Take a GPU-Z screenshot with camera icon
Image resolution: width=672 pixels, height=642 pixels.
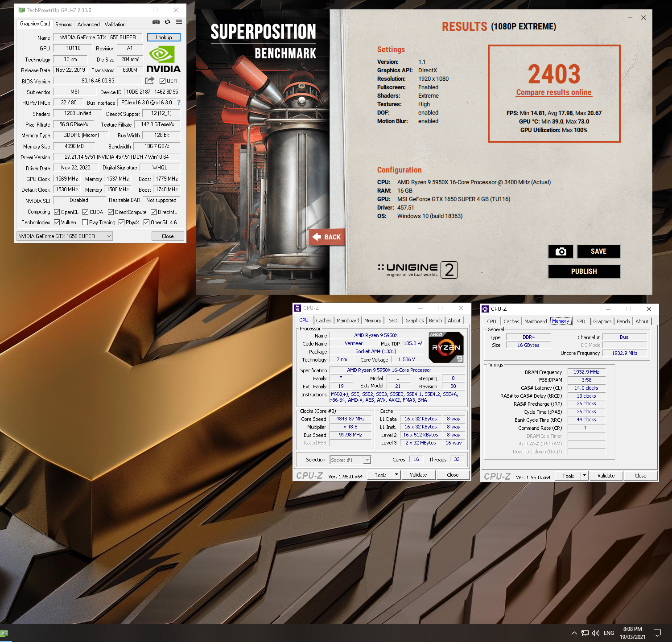(156, 22)
